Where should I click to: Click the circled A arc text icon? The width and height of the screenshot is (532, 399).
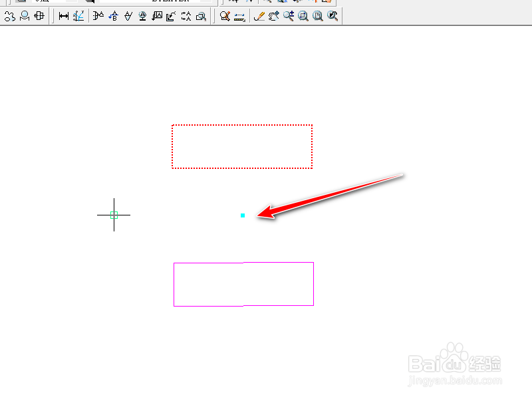tap(142, 16)
